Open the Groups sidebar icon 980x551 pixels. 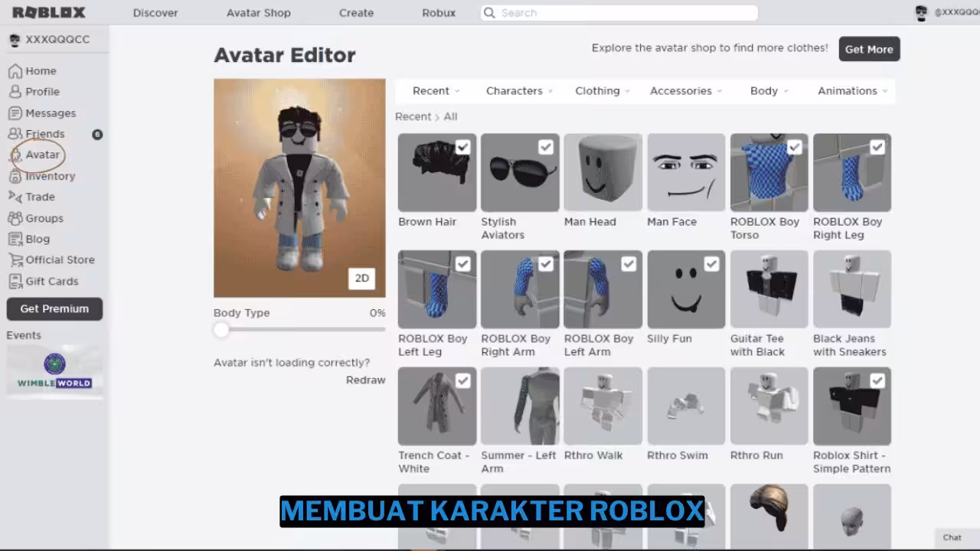pos(15,218)
